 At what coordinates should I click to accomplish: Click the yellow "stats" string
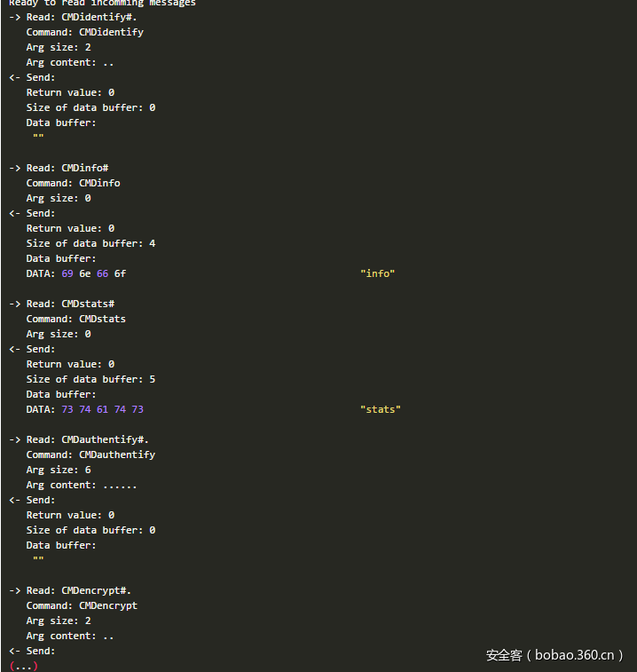(381, 409)
